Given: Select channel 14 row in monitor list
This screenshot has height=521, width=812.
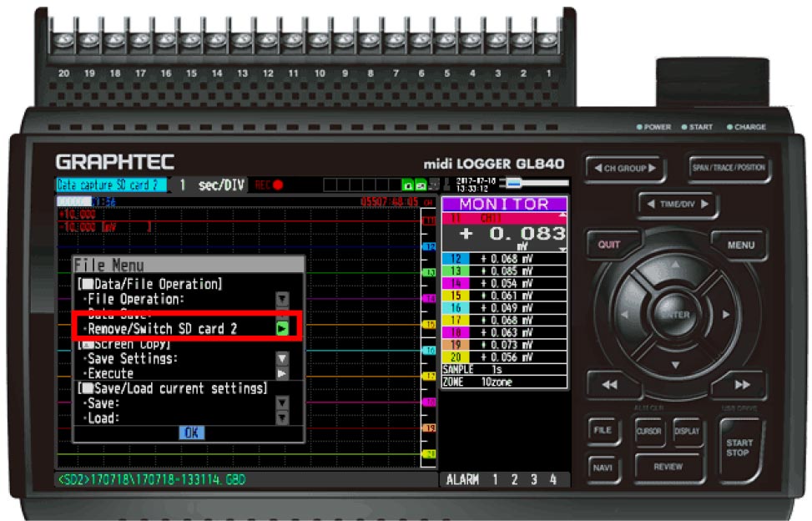Looking at the screenshot, I should coord(504,283).
